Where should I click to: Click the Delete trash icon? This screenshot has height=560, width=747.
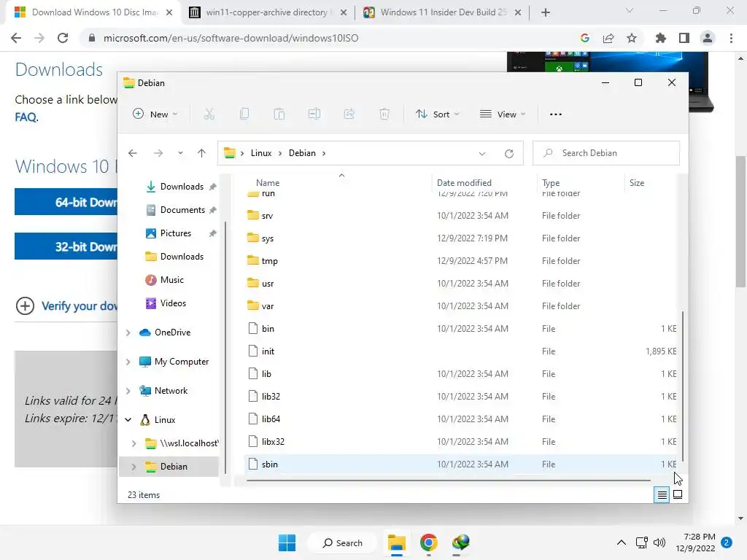(x=384, y=114)
